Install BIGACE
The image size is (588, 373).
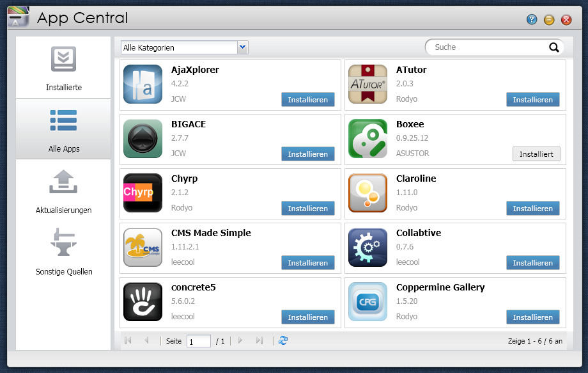308,154
